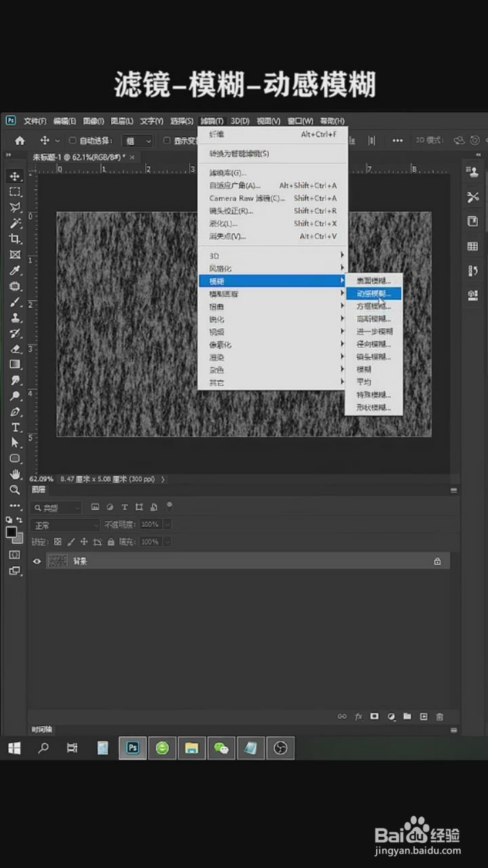
Task: Add a layer mask icon
Action: click(x=374, y=716)
